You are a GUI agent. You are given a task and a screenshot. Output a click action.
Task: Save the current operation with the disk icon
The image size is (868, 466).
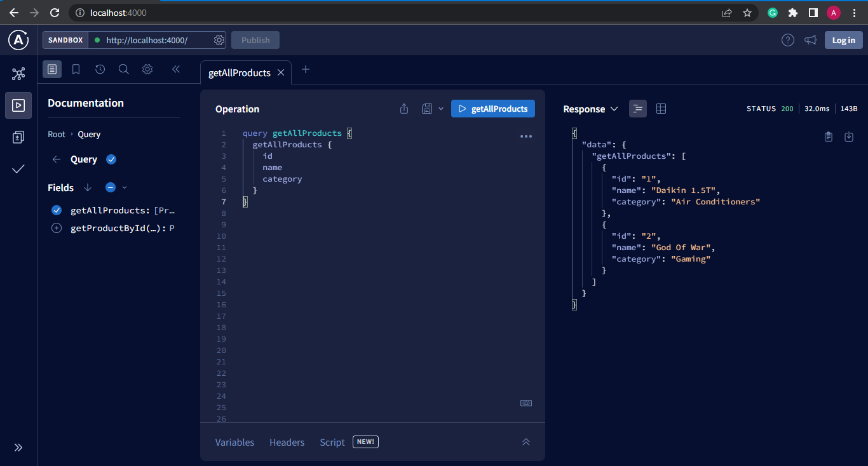426,109
